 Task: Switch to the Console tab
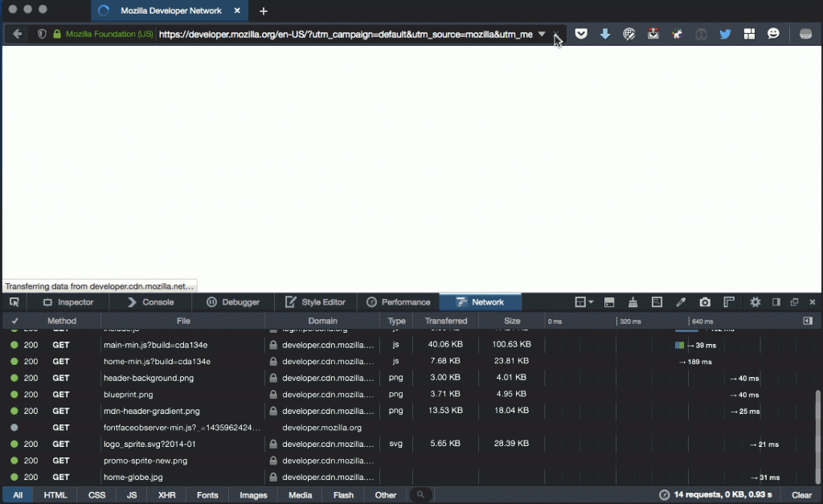[150, 302]
